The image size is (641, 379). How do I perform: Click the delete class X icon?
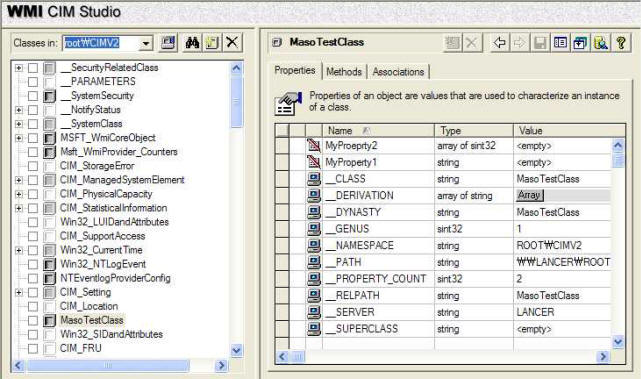(x=232, y=43)
